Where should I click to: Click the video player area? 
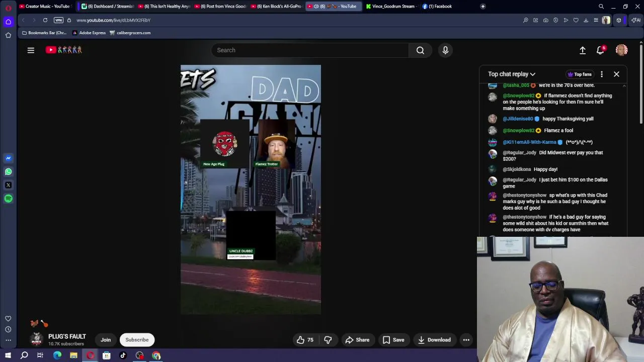pyautogui.click(x=251, y=190)
